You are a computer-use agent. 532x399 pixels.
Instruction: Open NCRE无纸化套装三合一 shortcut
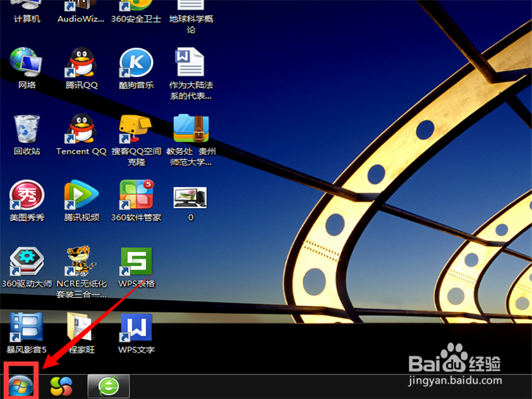pyautogui.click(x=81, y=272)
